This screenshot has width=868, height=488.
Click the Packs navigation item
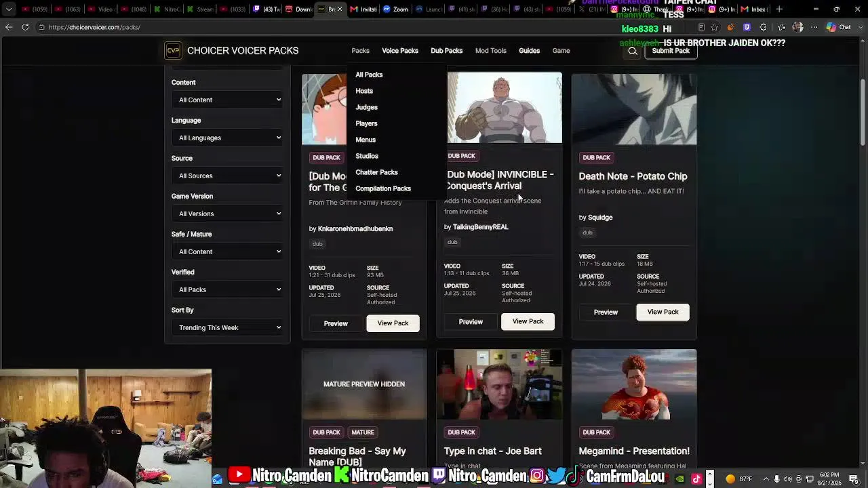[360, 51]
